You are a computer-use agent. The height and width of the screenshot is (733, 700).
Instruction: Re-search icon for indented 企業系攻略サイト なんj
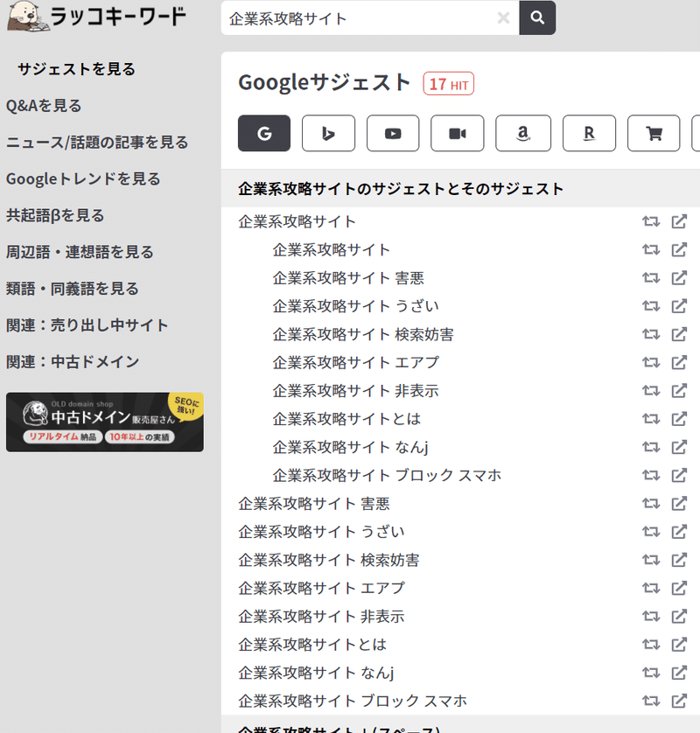point(651,447)
